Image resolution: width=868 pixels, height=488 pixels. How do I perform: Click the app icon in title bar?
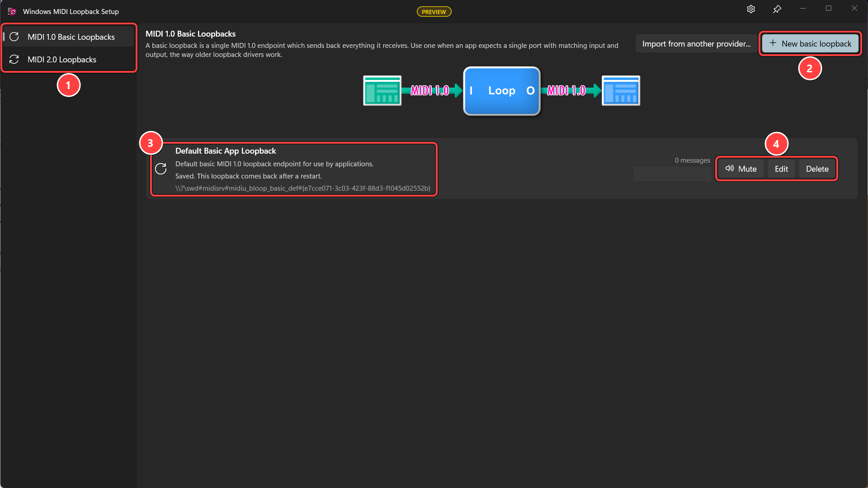[x=12, y=11]
